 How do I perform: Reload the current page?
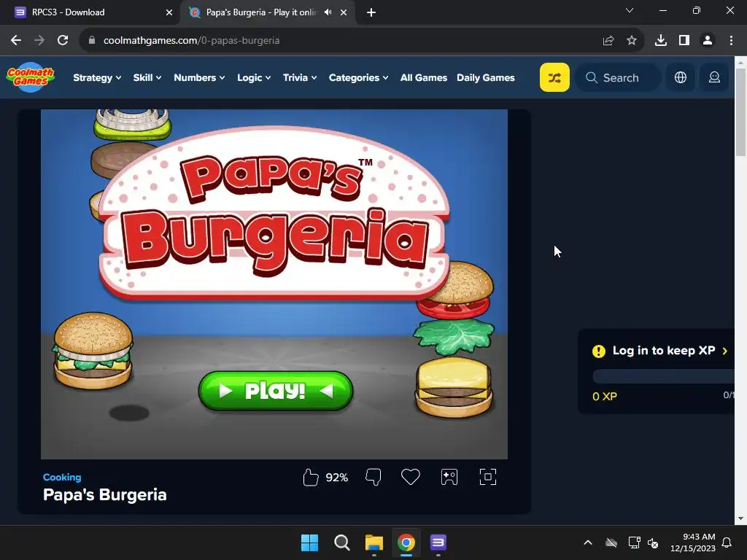63,41
